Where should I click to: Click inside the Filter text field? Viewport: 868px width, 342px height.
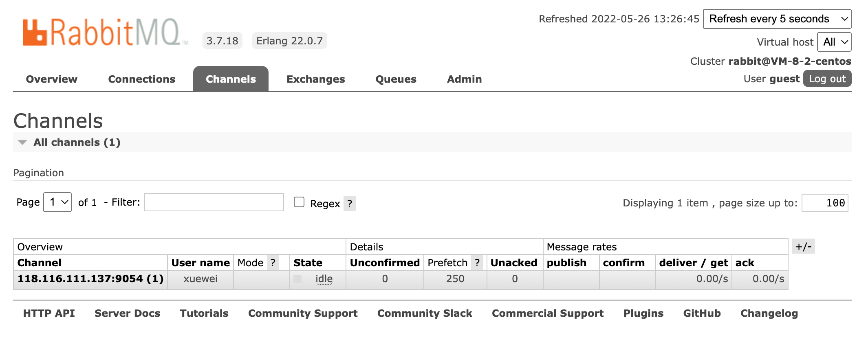pos(214,202)
